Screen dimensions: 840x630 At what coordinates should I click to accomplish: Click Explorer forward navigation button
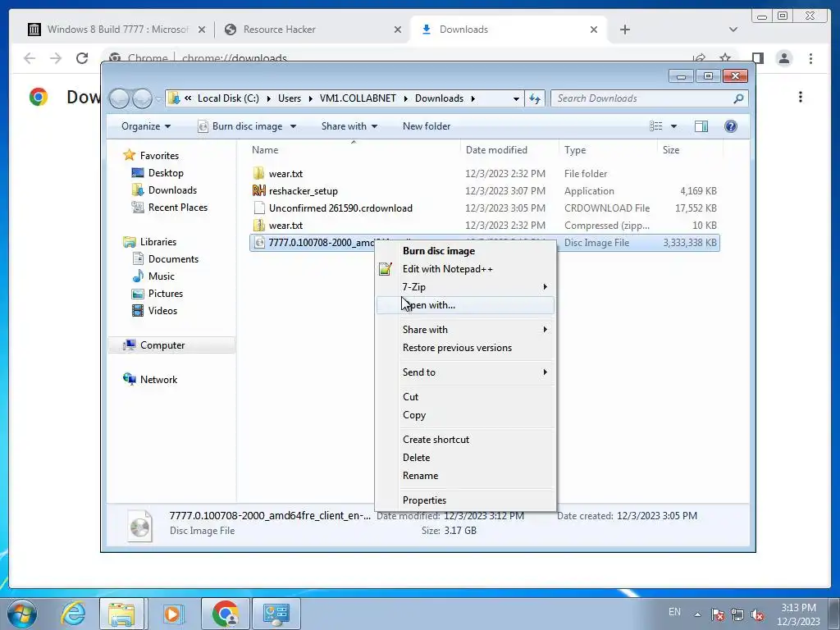click(142, 98)
